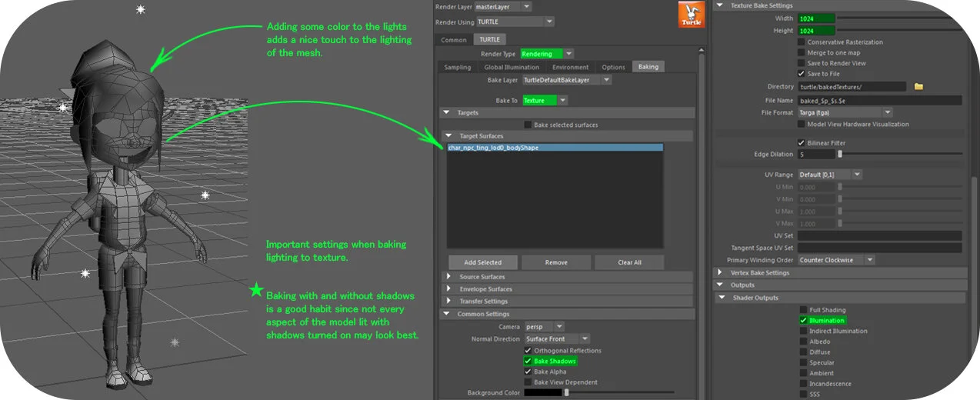This screenshot has height=400, width=980.
Task: Toggle the Save to File checkbox
Action: point(802,74)
